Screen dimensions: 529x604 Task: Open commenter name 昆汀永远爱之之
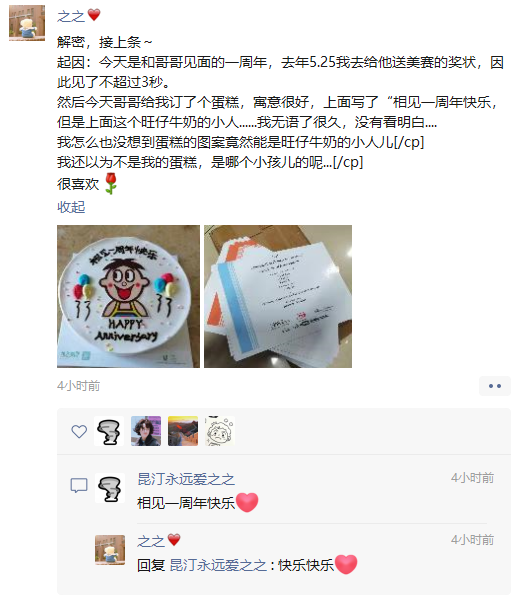[186, 479]
